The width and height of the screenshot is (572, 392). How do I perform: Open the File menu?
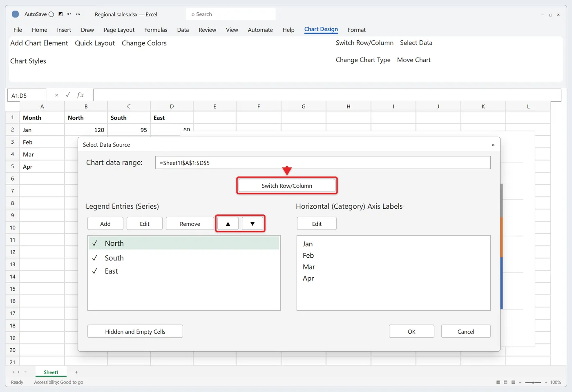(18, 30)
